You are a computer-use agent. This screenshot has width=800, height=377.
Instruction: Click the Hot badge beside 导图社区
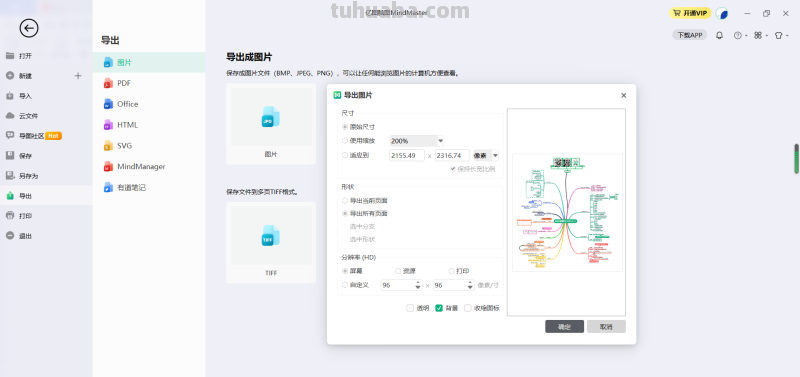pos(54,136)
